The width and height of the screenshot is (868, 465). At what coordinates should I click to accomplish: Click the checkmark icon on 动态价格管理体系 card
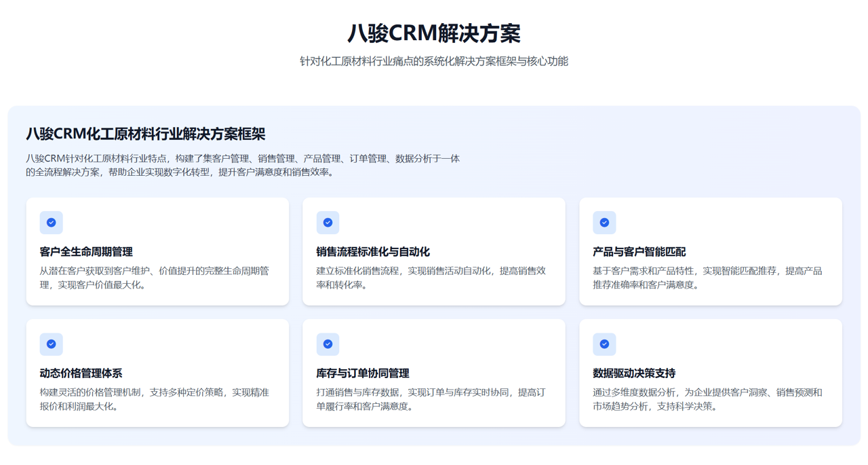click(51, 344)
